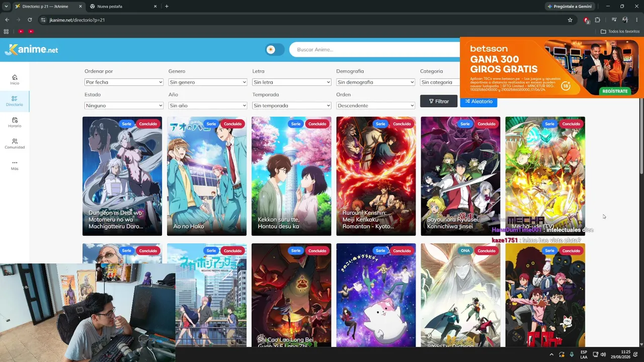Open the Letra dropdown
This screenshot has height=362, width=644.
(292, 82)
